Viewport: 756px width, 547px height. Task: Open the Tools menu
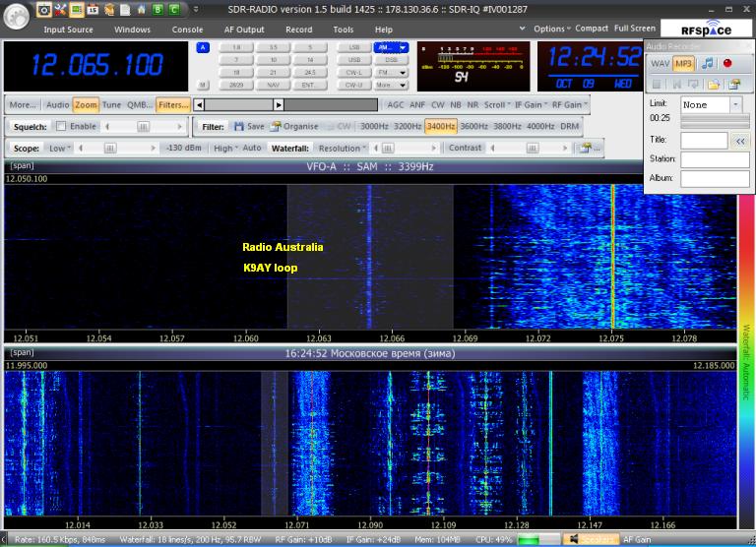(344, 30)
